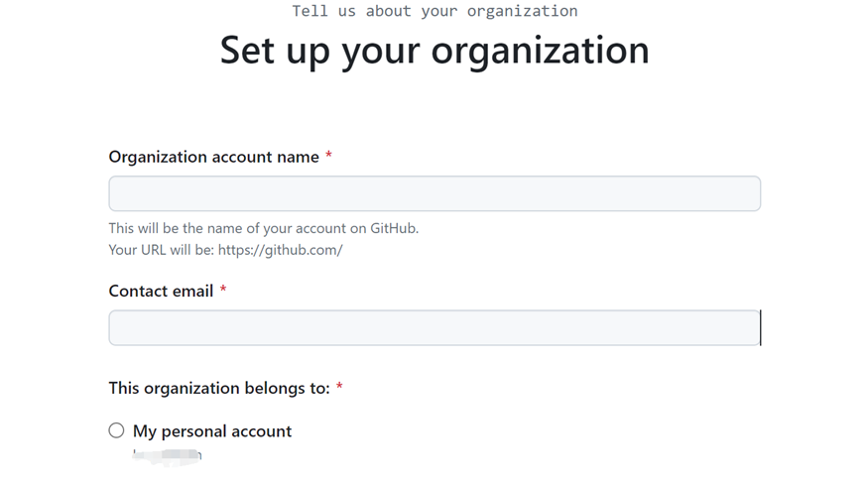Click the Organization account name input field
This screenshot has width=868, height=483.
click(434, 193)
